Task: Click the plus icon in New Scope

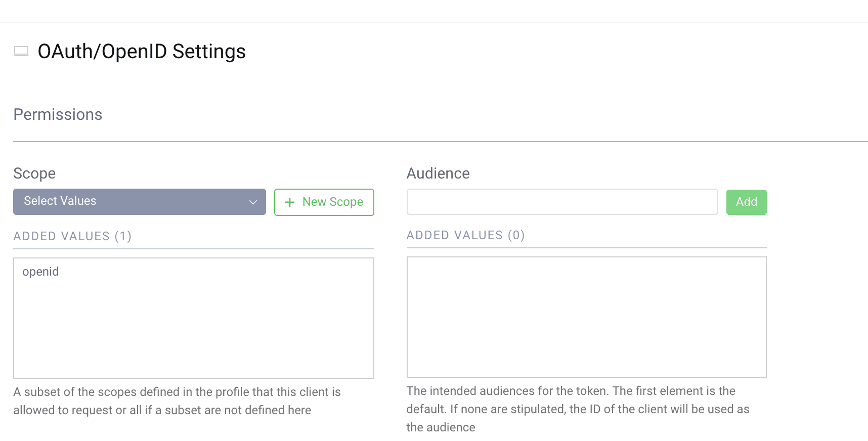Action: 290,202
